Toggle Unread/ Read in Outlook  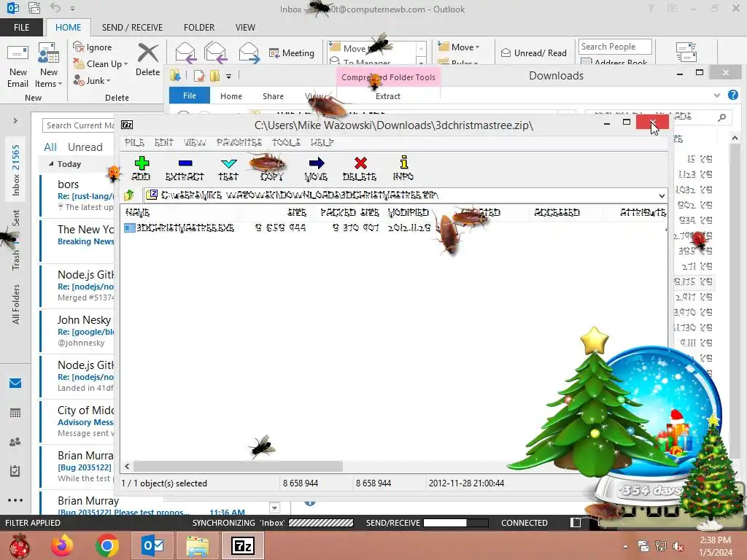click(534, 52)
